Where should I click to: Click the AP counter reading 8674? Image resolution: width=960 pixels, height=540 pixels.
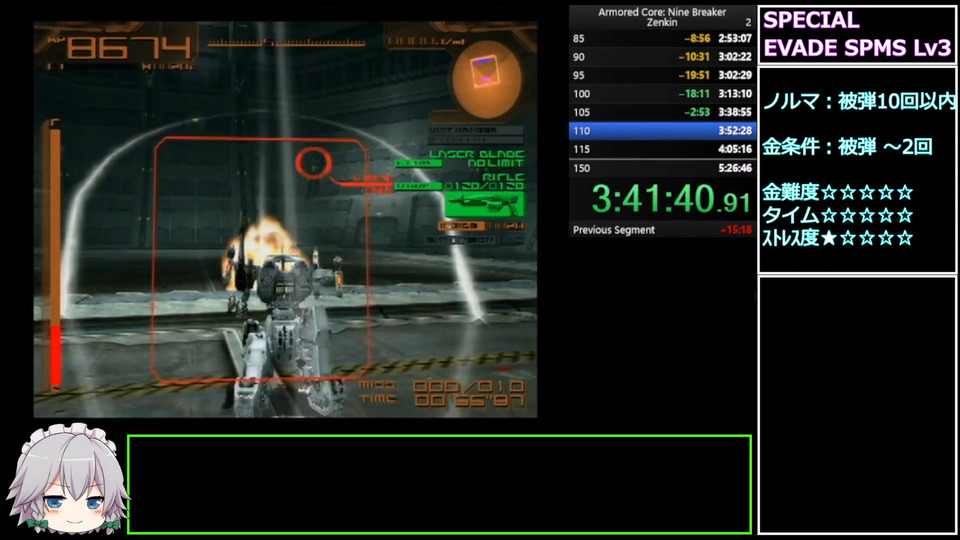click(129, 47)
